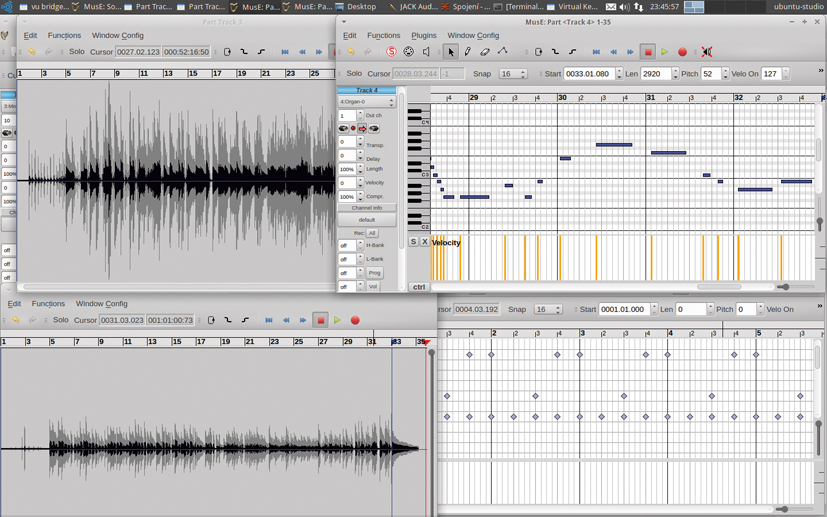
Task: Toggle Solo in bottom-left wave editor
Action: [61, 320]
